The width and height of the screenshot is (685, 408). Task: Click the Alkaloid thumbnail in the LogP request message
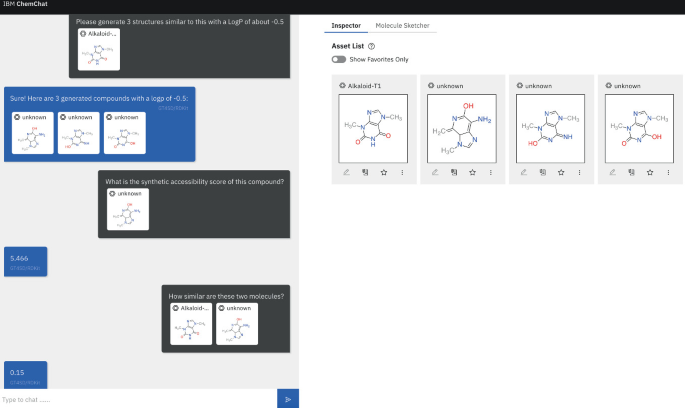tap(99, 49)
